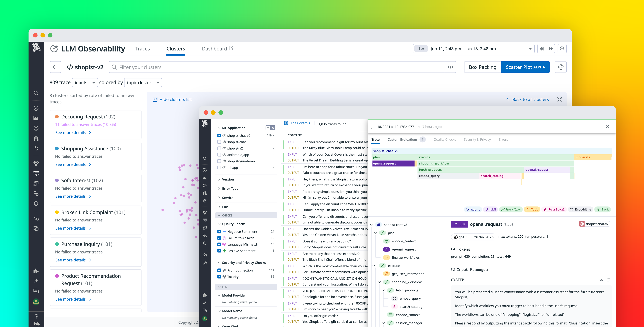The height and width of the screenshot is (327, 644).
Task: Collapse the shopping_workflow tree node
Action: [379, 282]
